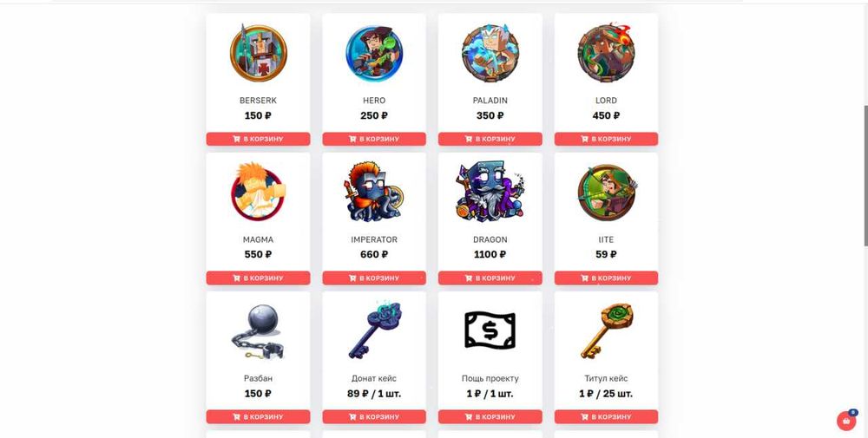Add DRAGON rank to cart
Image resolution: width=868 pixels, height=438 pixels.
[490, 278]
